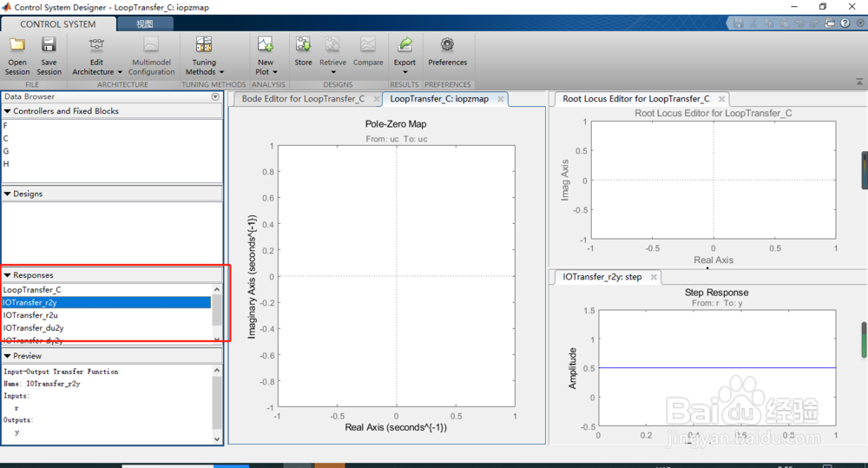The image size is (868, 468).
Task: Expand the Retrieve dropdown arrow
Action: point(333,72)
